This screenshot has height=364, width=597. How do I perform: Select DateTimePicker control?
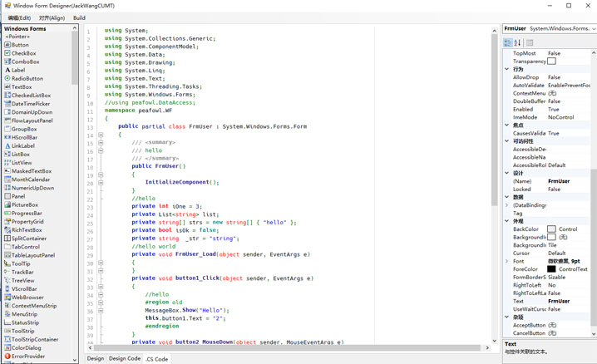click(27, 104)
